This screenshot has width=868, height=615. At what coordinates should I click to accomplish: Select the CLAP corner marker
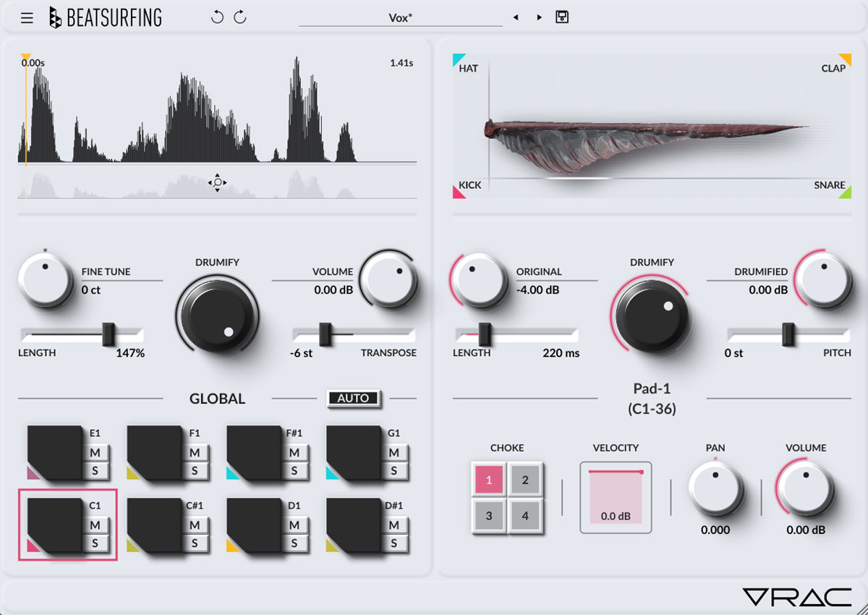coord(844,59)
